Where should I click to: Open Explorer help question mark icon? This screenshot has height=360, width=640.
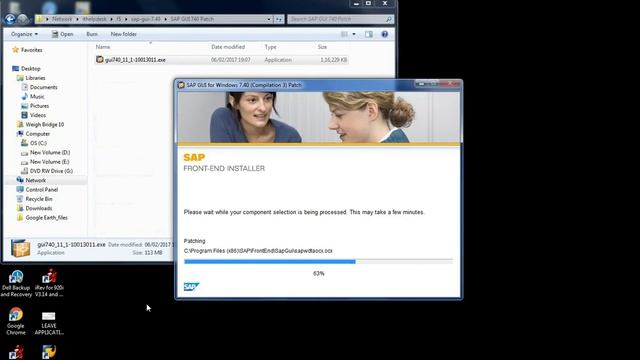[x=384, y=34]
